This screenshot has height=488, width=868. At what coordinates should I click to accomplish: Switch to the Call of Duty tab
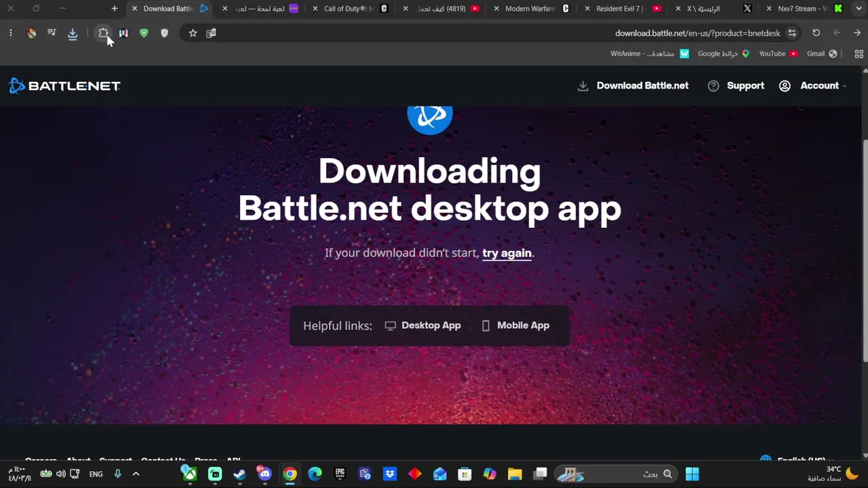pyautogui.click(x=351, y=9)
